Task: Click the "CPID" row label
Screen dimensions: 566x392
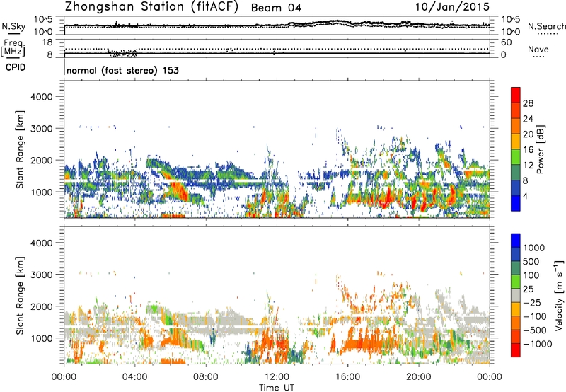Action: point(16,67)
